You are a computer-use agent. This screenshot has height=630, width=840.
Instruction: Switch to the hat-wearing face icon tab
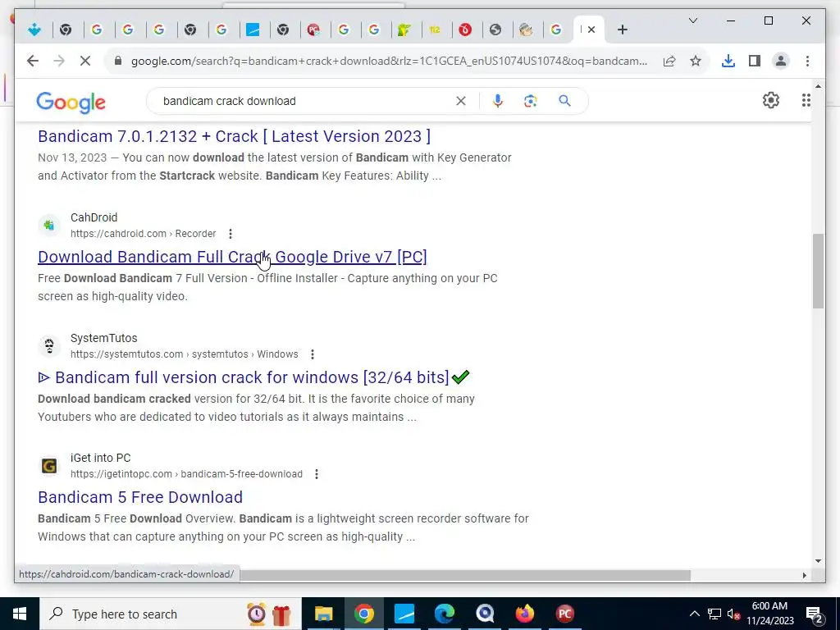click(x=526, y=30)
